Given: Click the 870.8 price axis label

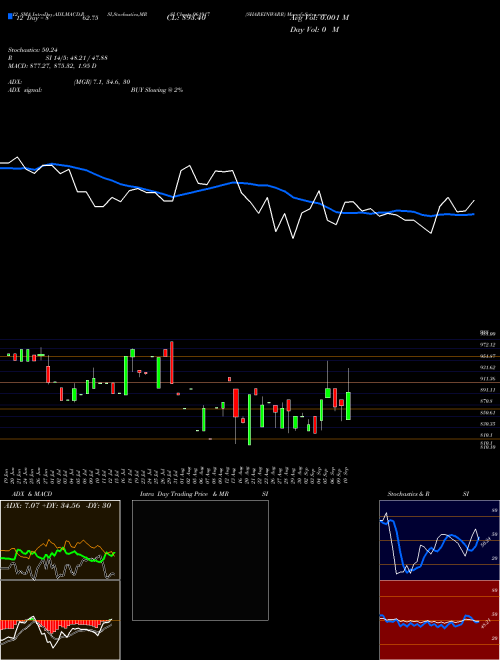Looking at the screenshot, I should [x=487, y=401].
